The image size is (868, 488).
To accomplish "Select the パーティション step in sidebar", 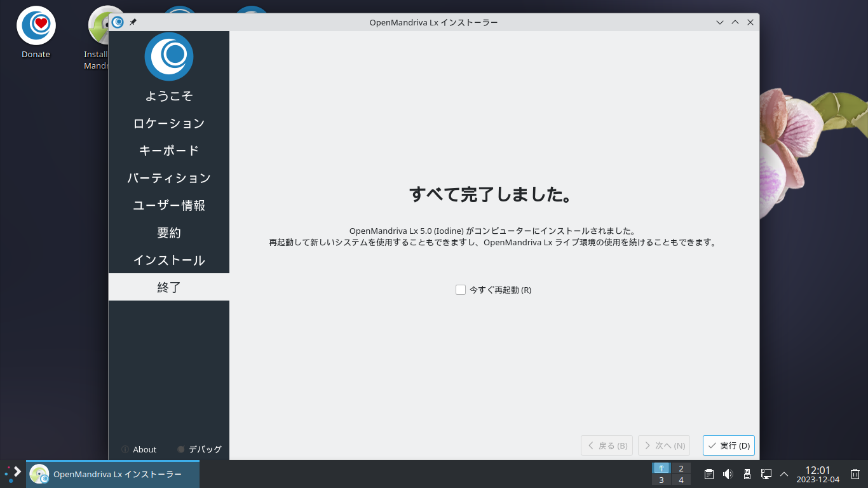I will click(169, 178).
